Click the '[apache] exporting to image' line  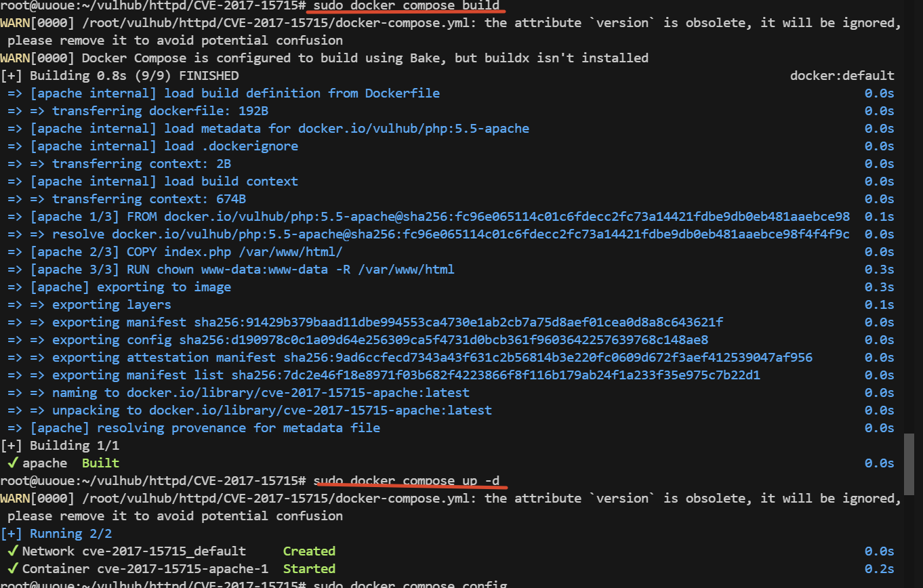click(119, 287)
